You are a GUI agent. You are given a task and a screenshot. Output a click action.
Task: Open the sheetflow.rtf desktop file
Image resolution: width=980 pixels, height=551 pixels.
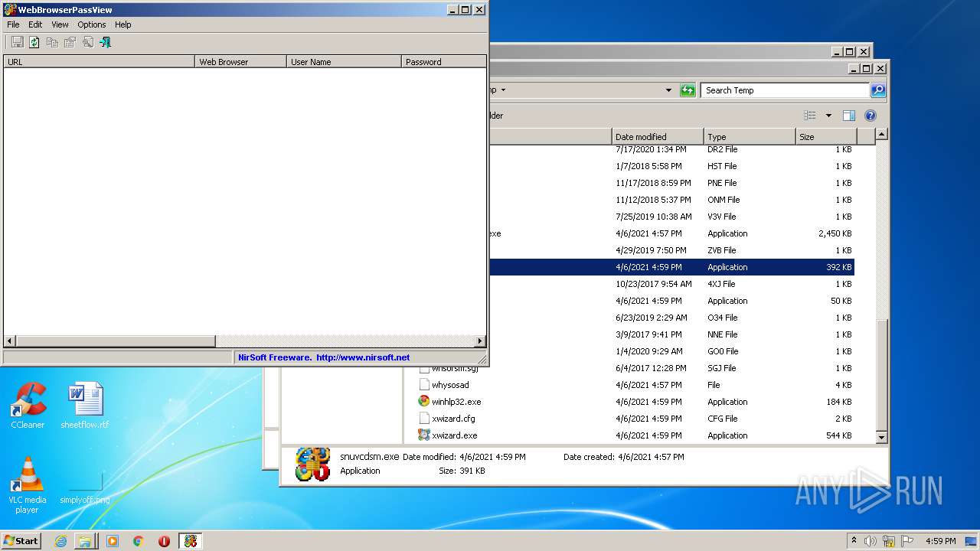[x=85, y=406]
